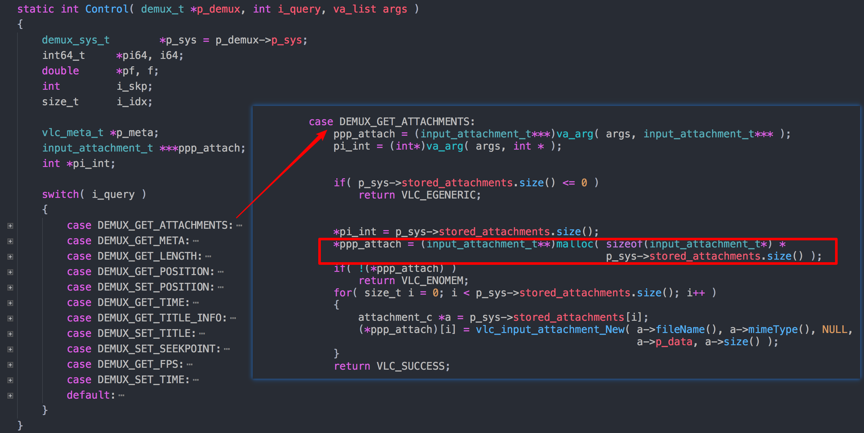Click the fold ellipsis after DEMUX_GET_META
The height and width of the screenshot is (433, 864).
196,241
